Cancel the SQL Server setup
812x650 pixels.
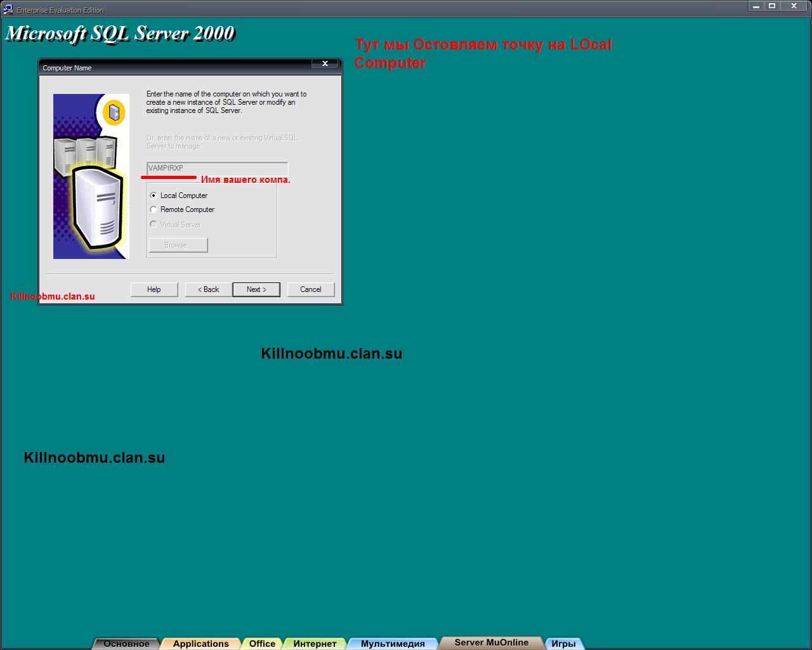click(311, 289)
